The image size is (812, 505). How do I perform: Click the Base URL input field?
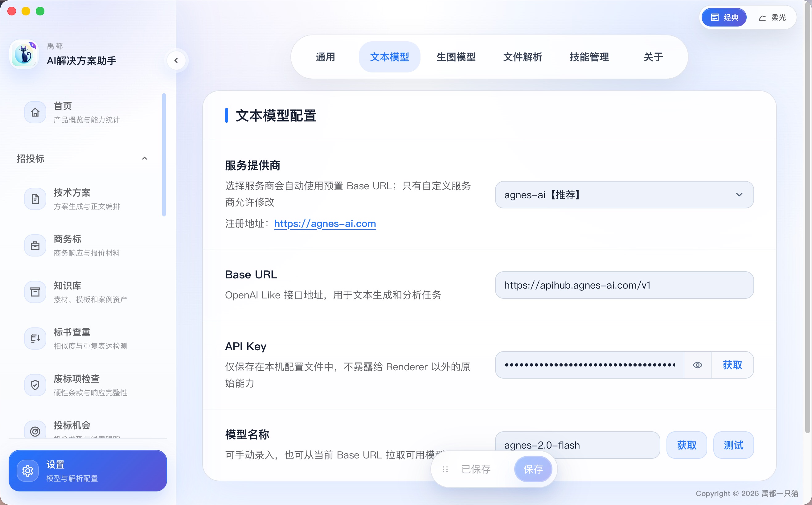(x=624, y=285)
